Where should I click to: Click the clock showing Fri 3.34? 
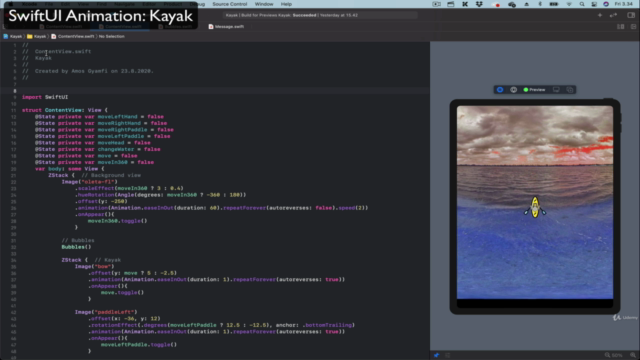click(x=623, y=4)
